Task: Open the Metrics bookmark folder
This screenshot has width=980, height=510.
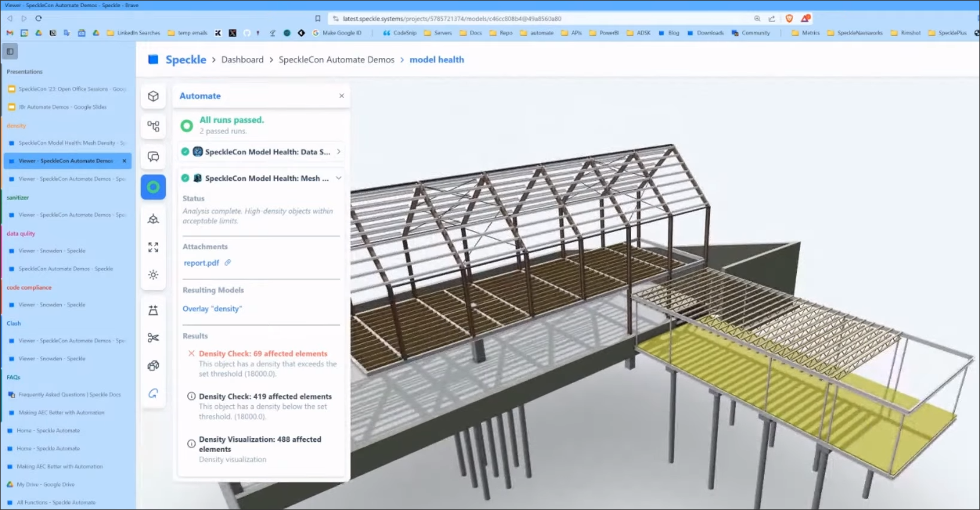Action: pos(806,33)
